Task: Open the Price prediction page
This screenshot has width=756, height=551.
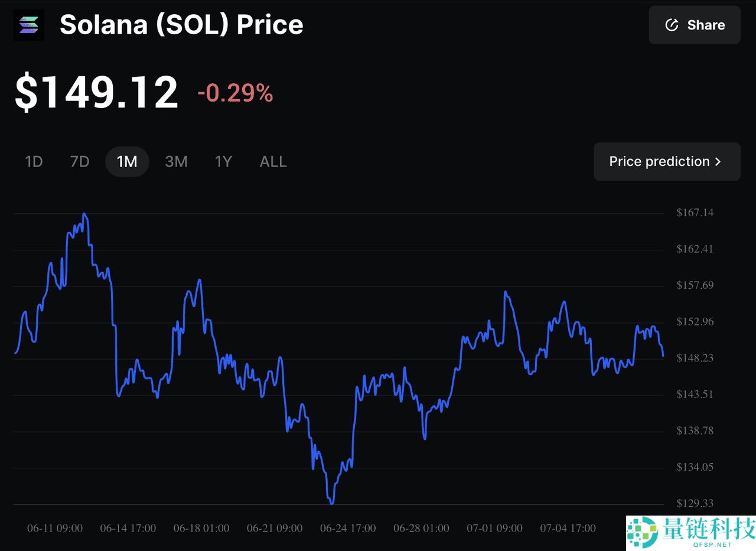Action: click(659, 161)
